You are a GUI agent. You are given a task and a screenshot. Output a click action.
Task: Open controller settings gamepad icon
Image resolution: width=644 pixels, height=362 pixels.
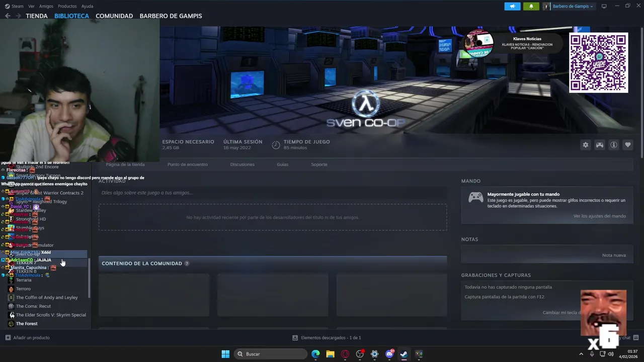(600, 145)
